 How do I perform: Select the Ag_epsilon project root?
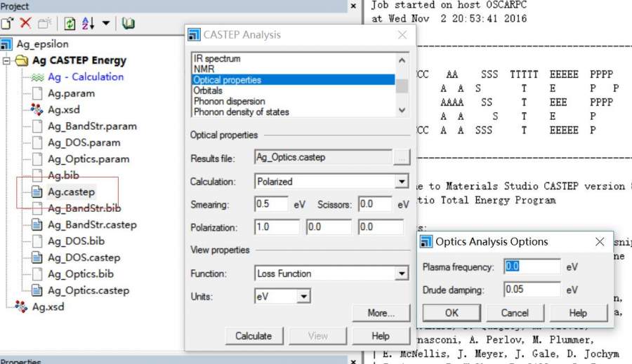(x=42, y=44)
